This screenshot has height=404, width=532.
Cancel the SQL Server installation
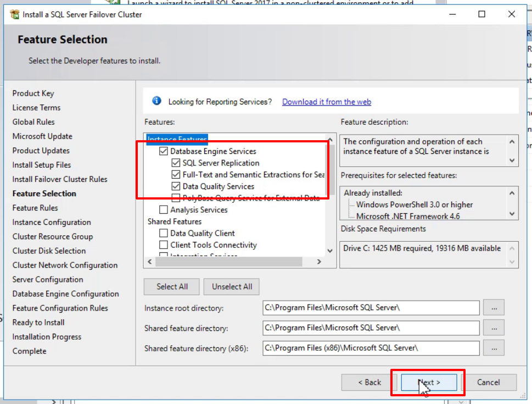488,382
